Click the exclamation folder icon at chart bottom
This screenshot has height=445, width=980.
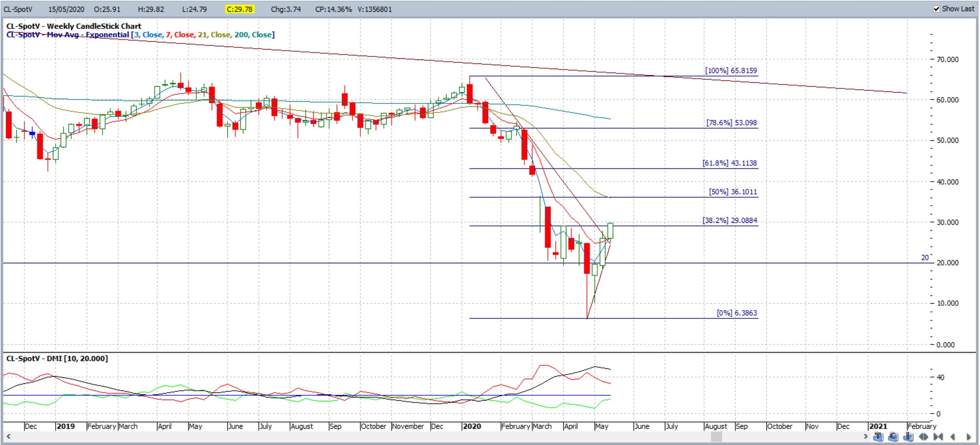point(908,436)
